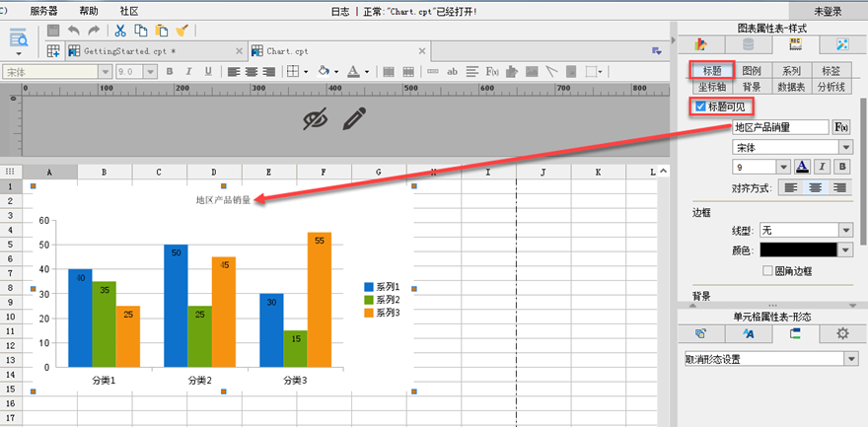868x427 pixels.
Task: Click the title font color A button
Action: (x=803, y=166)
